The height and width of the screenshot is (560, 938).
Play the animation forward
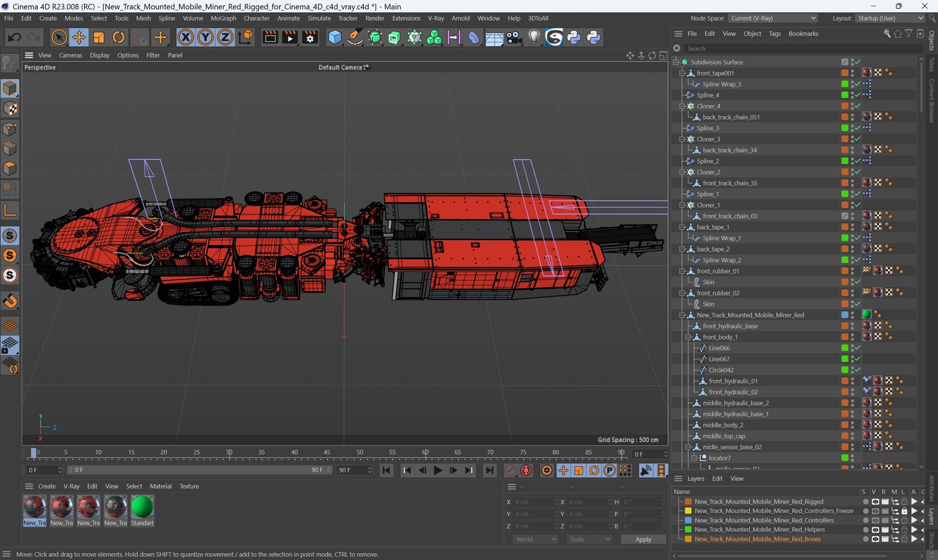tap(438, 470)
